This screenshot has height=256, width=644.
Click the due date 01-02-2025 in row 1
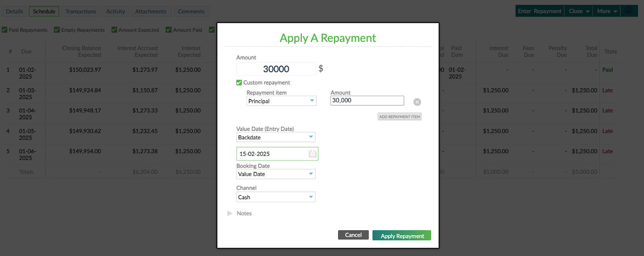coord(27,73)
